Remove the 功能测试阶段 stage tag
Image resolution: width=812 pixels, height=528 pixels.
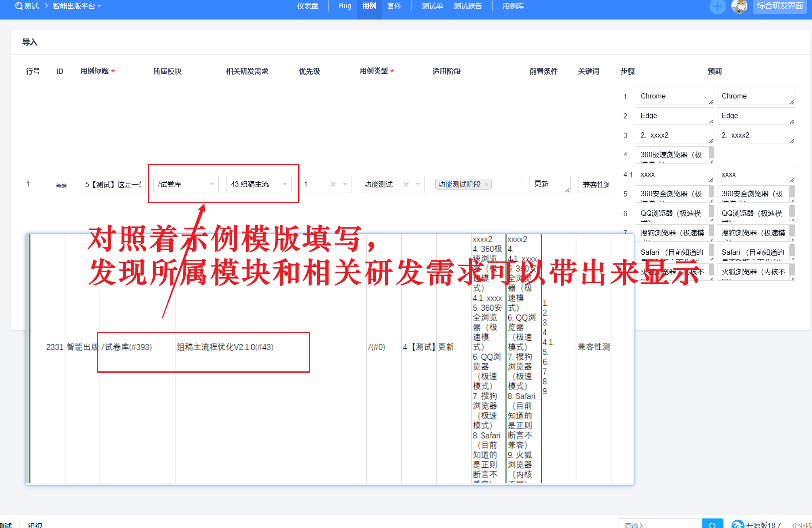[x=487, y=184]
